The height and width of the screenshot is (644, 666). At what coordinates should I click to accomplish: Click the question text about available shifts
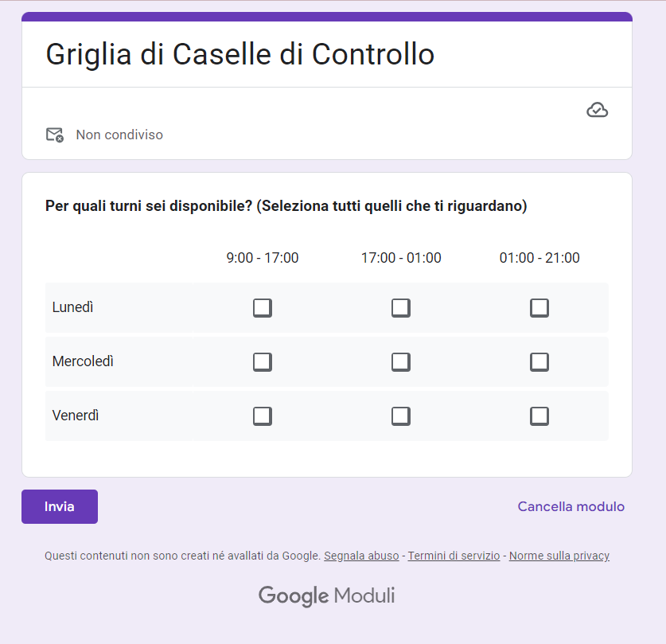coord(286,206)
